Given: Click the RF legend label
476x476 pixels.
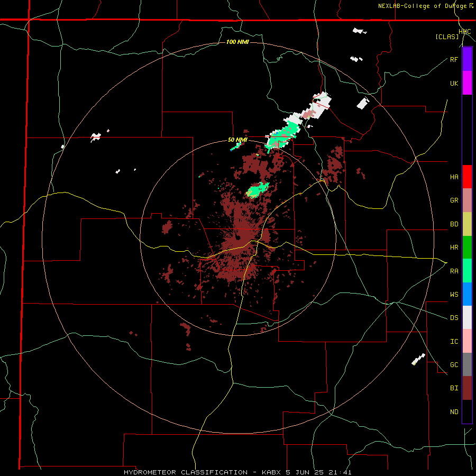Looking at the screenshot, I should tap(454, 59).
